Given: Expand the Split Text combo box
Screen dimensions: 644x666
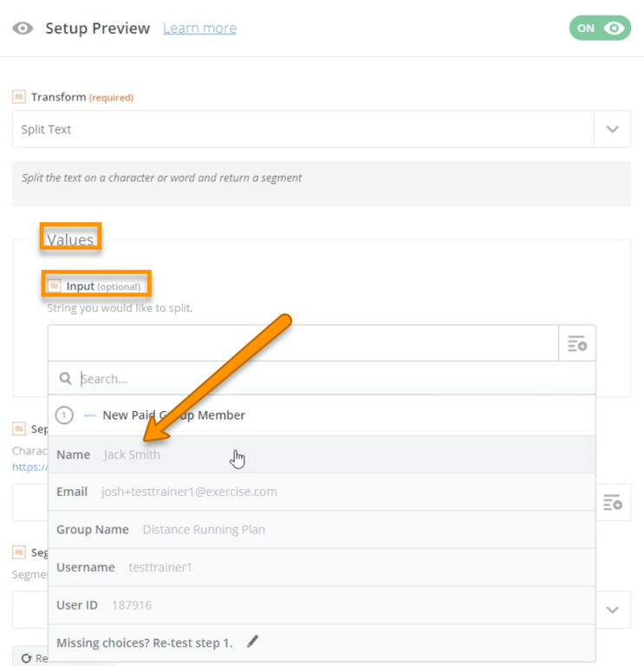Looking at the screenshot, I should coord(303,129).
